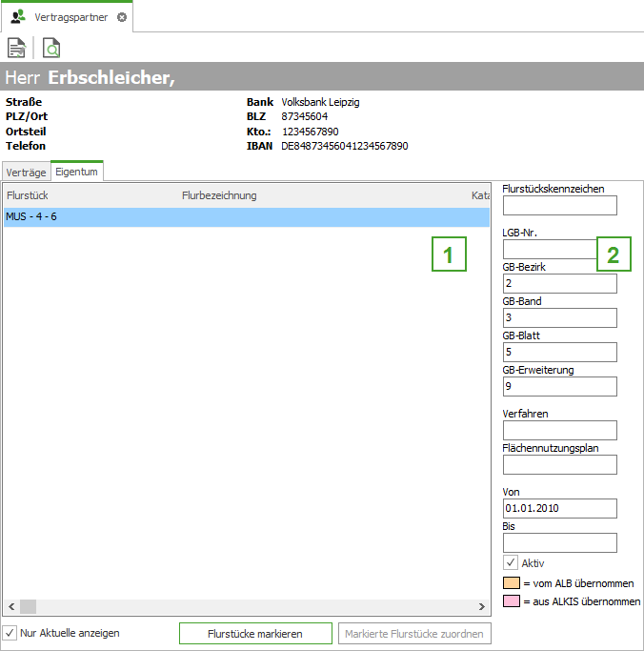Click into the Von date field
644x651 pixels.
[x=559, y=508]
